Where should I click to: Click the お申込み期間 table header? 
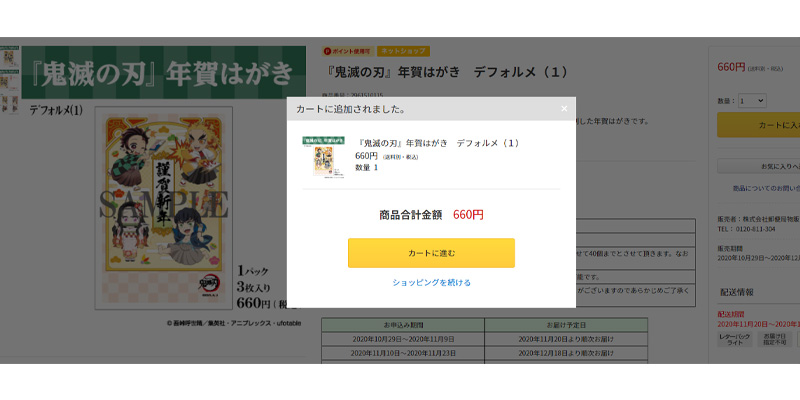(403, 325)
